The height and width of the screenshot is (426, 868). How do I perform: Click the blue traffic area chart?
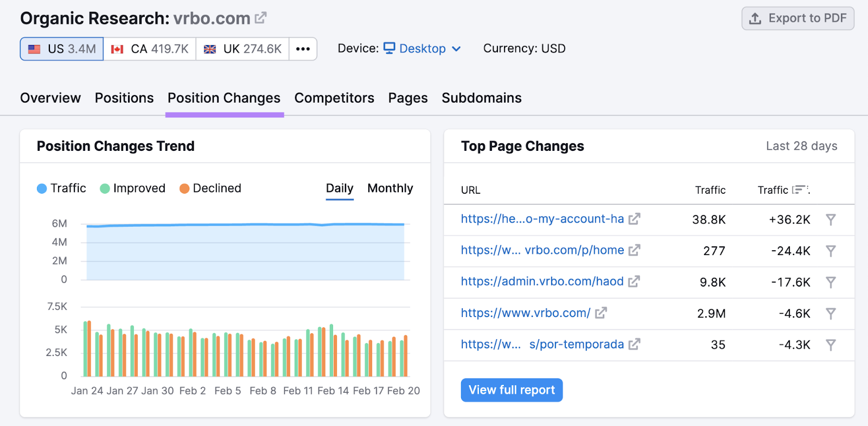(x=245, y=252)
